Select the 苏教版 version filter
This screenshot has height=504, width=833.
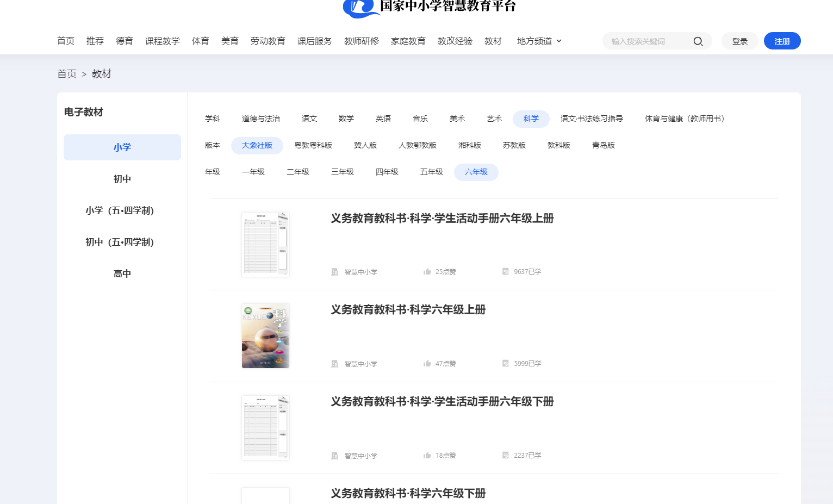point(514,145)
